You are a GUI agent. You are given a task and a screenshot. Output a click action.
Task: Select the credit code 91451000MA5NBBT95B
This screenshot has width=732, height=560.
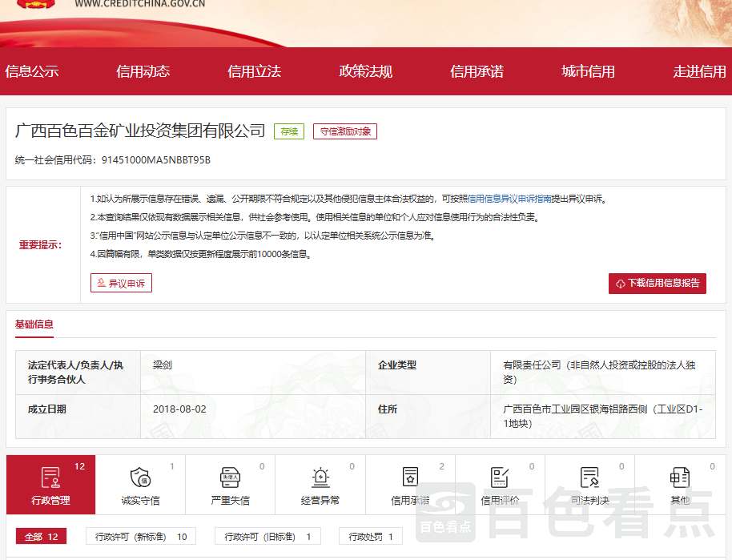pos(156,160)
